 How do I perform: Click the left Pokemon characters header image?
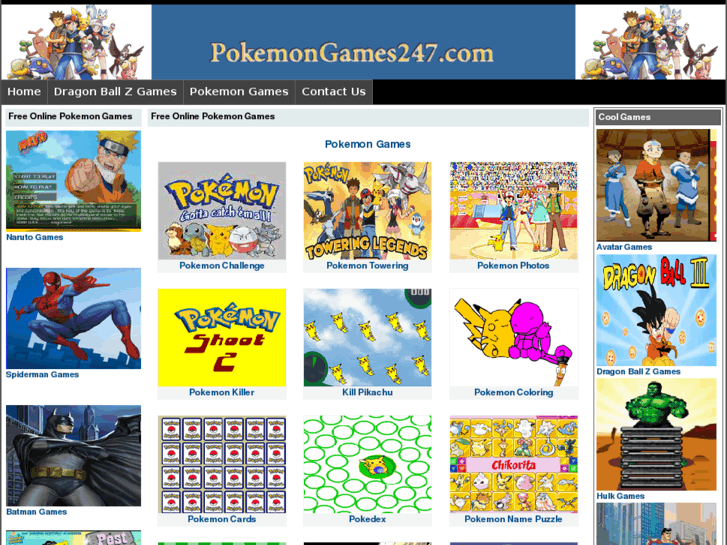(x=77, y=42)
